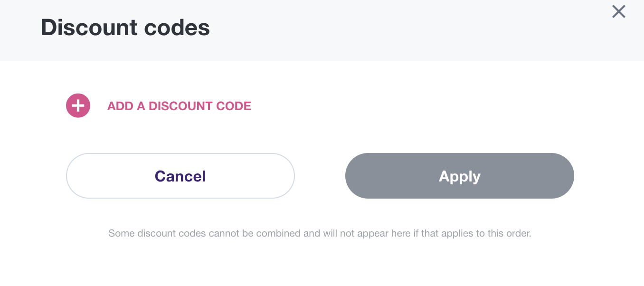Click the ADD A DISCOUNT CODE link
This screenshot has width=644, height=286.
[x=179, y=106]
